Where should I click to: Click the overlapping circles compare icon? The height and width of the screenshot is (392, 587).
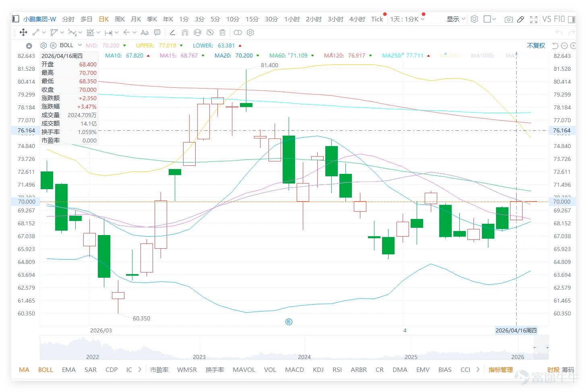(x=238, y=33)
